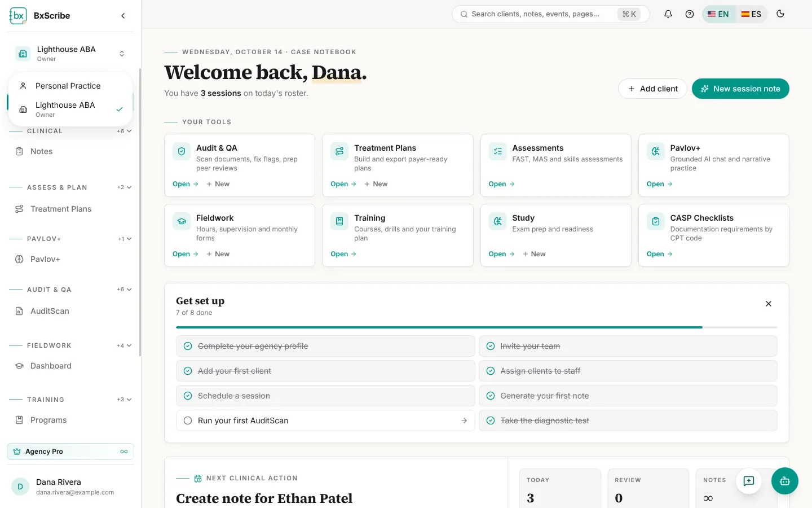Viewport: 812px width, 508px height.
Task: Expand the Assess & Plan section
Action: click(x=125, y=187)
